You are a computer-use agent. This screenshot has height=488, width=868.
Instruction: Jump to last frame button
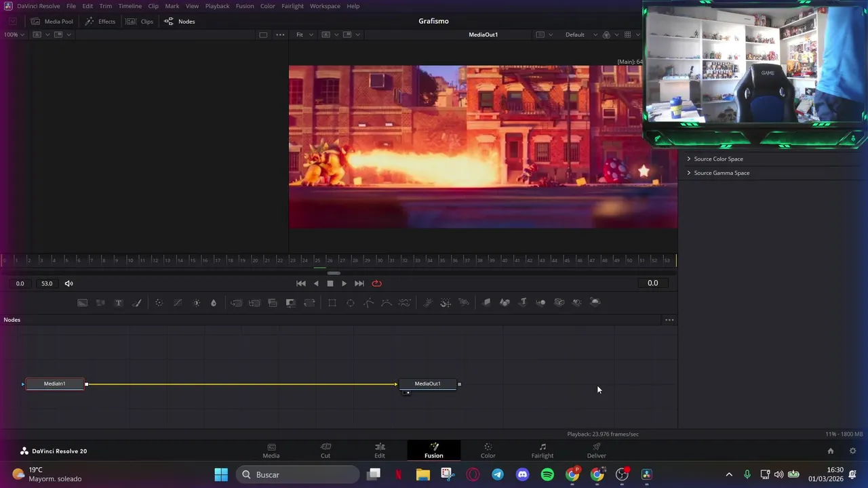tap(359, 283)
